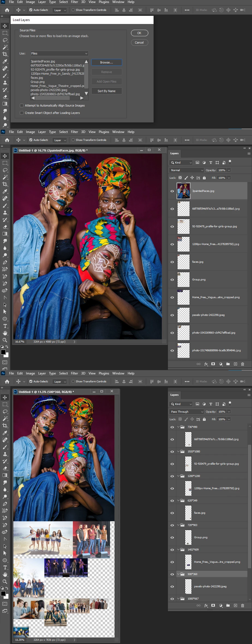Collapse the 736*490 group
The width and height of the screenshot is (252, 644).
coord(178,427)
